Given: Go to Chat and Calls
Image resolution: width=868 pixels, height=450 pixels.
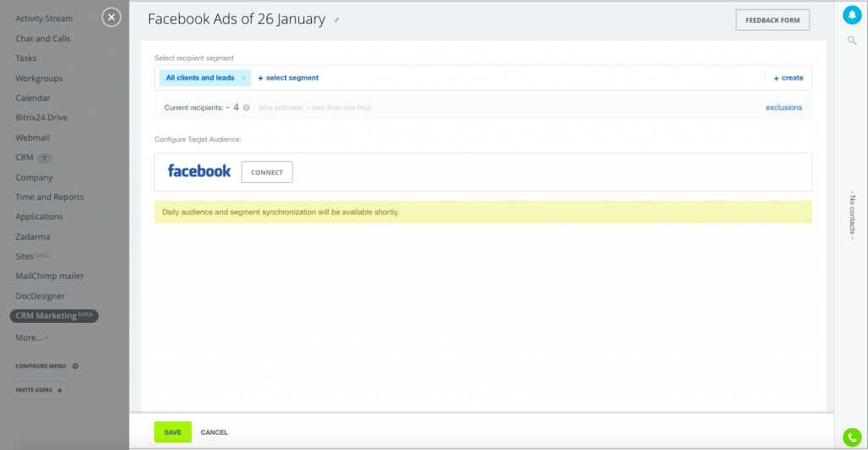Looking at the screenshot, I should (42, 39).
